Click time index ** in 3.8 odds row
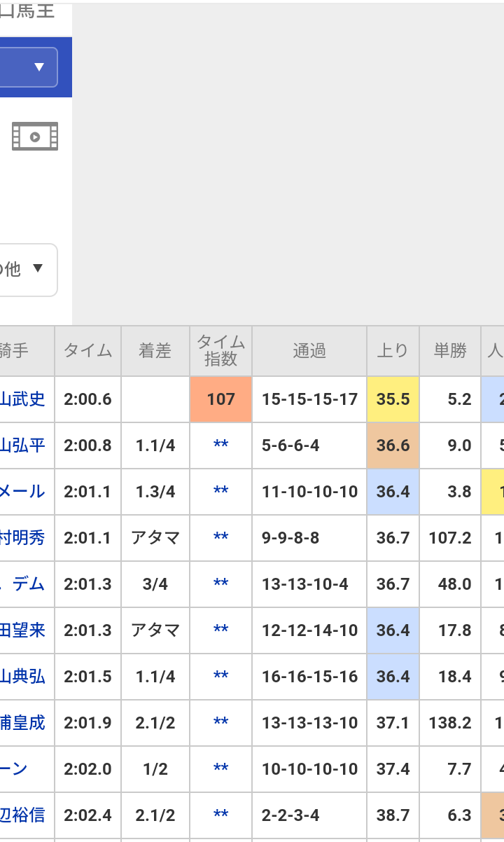This screenshot has width=504, height=842. tap(220, 492)
